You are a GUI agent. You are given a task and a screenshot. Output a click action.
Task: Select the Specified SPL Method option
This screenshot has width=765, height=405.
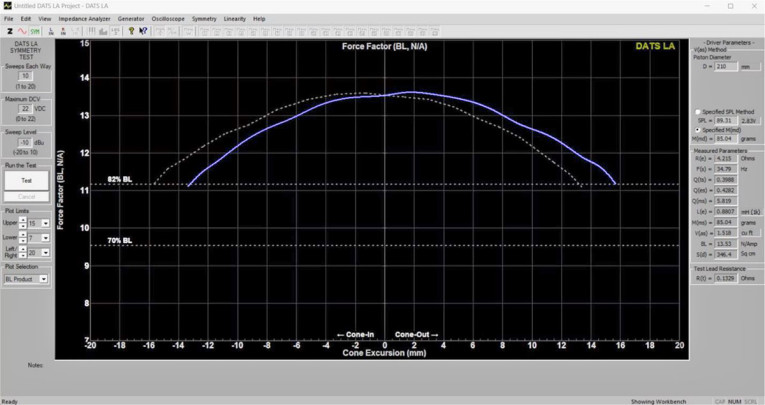click(698, 112)
